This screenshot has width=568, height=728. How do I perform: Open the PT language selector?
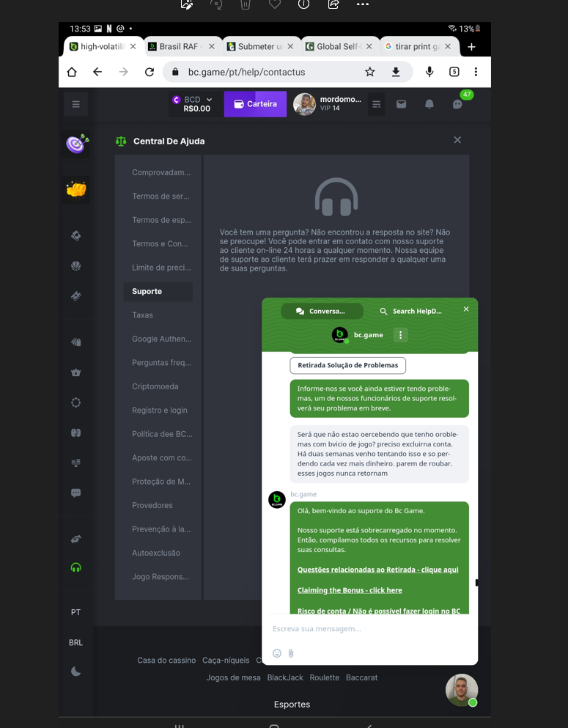[75, 612]
